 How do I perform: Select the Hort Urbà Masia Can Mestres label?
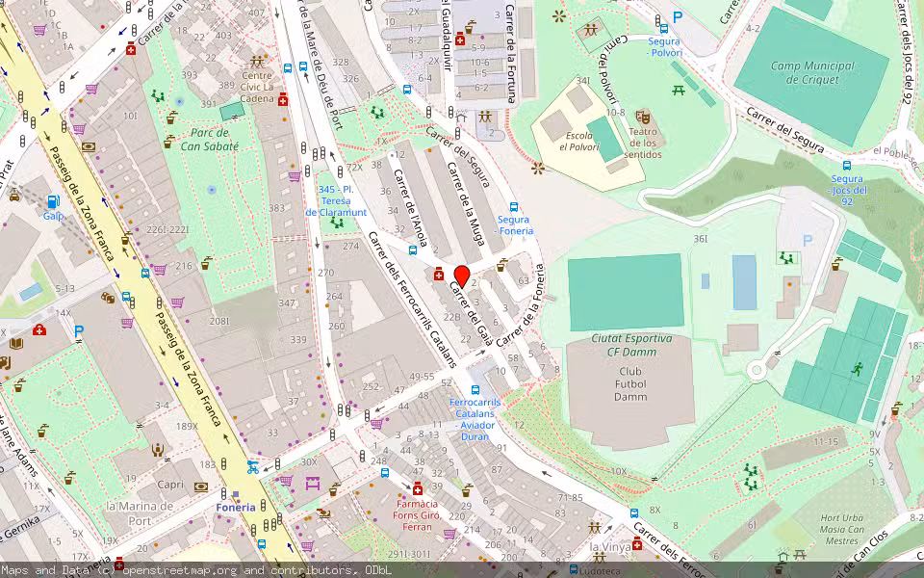pyautogui.click(x=842, y=529)
